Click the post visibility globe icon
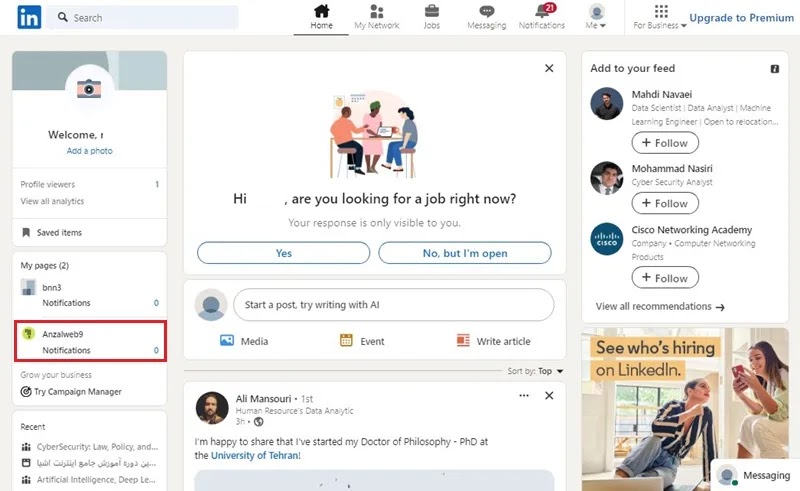The height and width of the screenshot is (491, 800). tap(259, 422)
